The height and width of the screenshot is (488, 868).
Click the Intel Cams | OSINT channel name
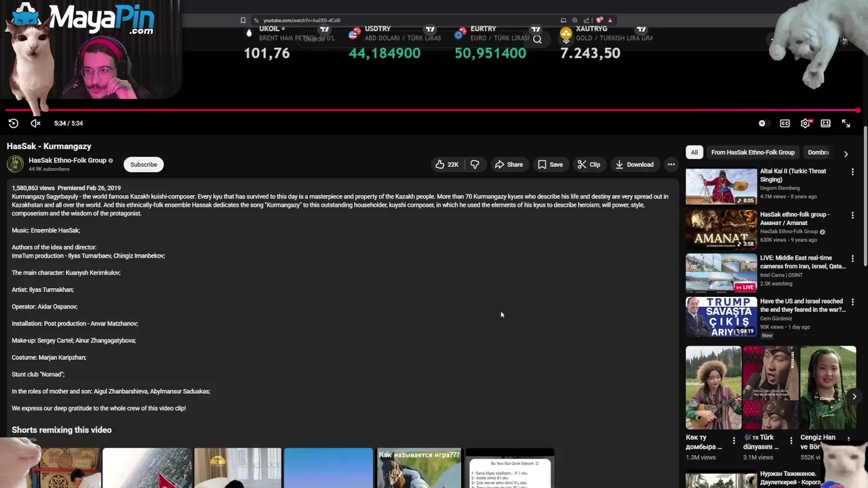click(781, 275)
